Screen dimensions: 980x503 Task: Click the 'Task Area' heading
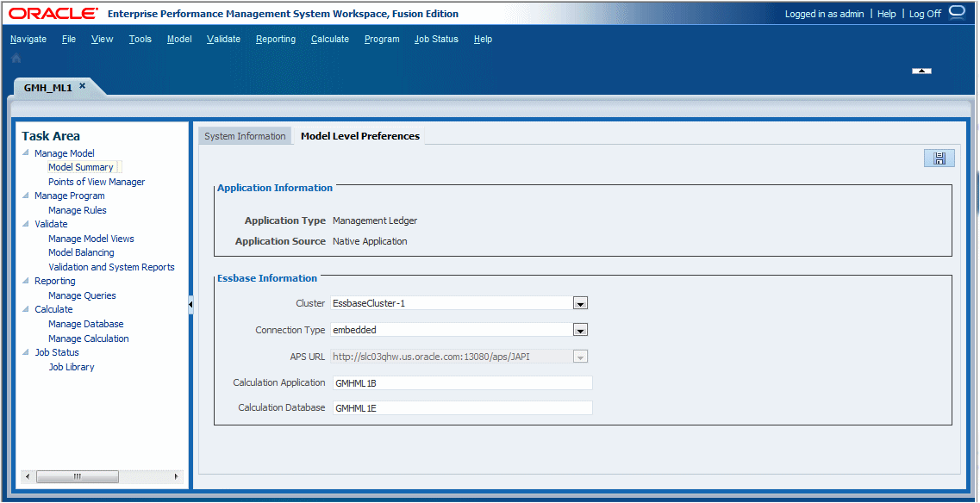point(51,136)
